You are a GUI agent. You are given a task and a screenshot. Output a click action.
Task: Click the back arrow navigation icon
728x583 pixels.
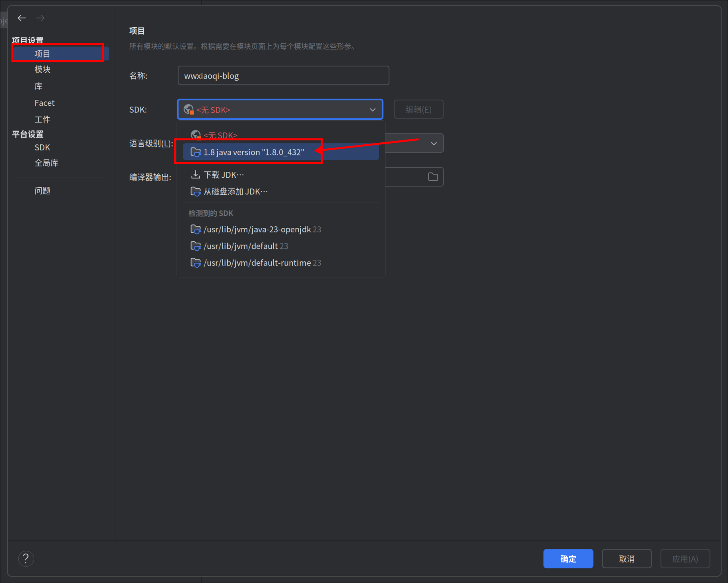[x=22, y=18]
